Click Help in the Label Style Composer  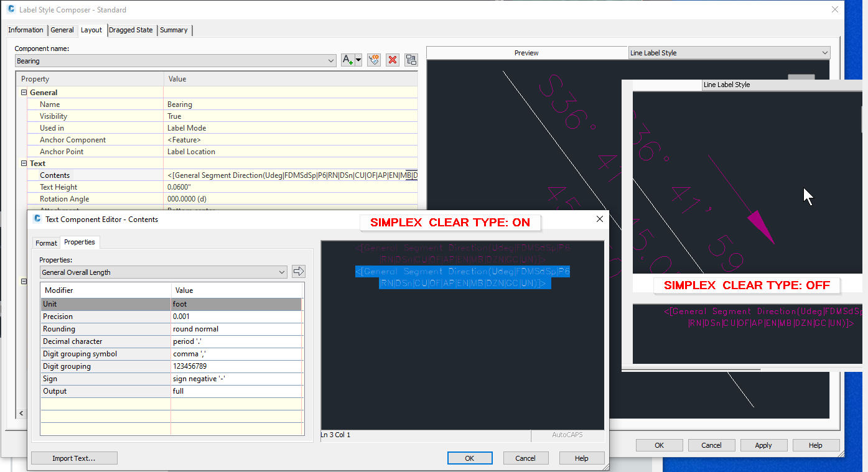(x=816, y=445)
